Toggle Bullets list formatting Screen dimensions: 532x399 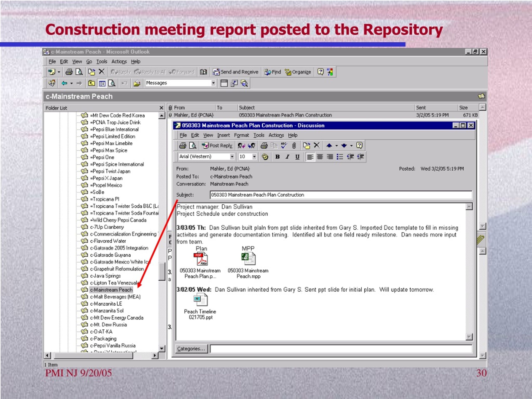pos(340,157)
